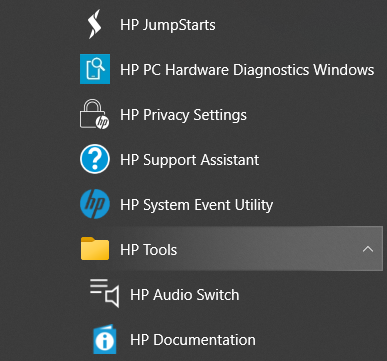Screen dimensions: 387x361
Task: Select the "HP JumpStarts" label
Action: (x=168, y=25)
